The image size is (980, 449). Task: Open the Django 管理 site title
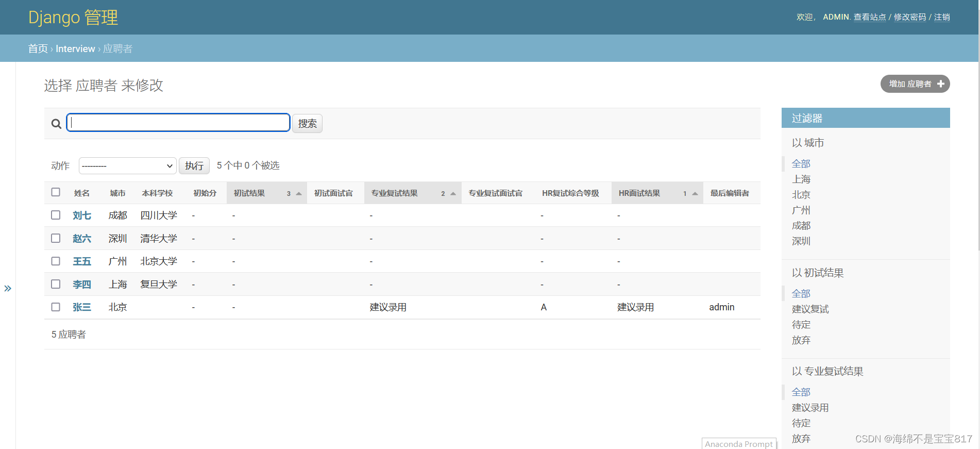73,18
